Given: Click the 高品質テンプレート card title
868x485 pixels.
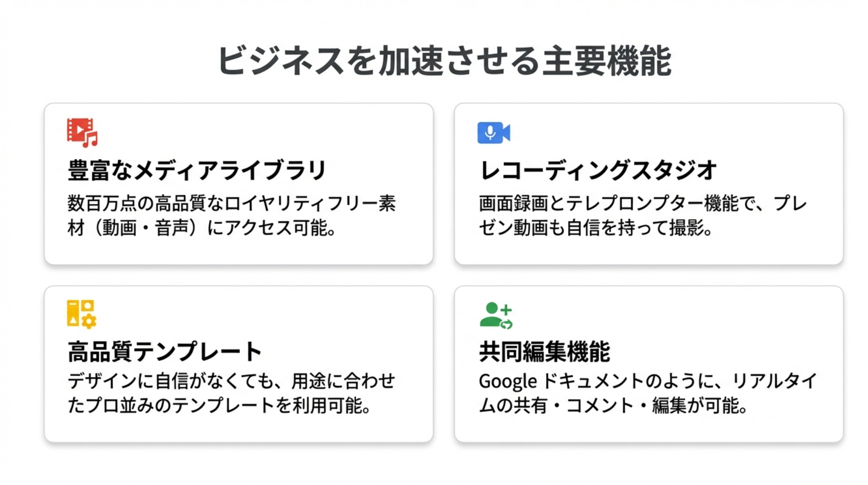Looking at the screenshot, I should click(165, 352).
